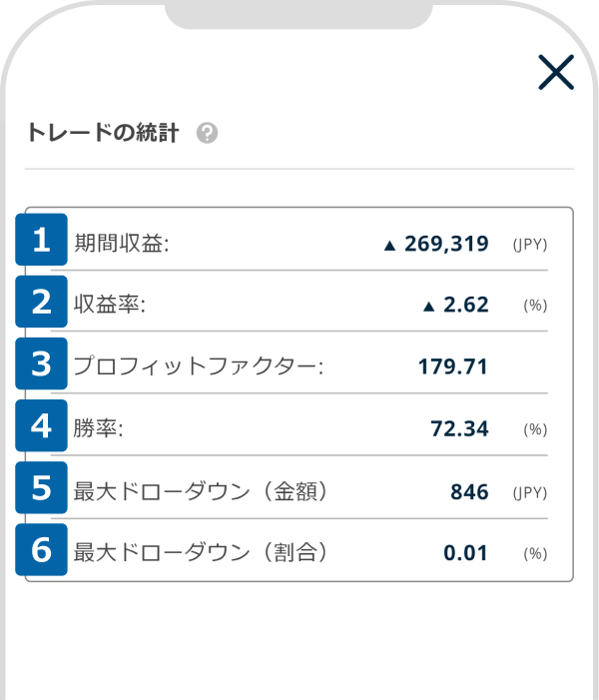
Task: Click the 179.71 profit factor value
Action: 453,366
